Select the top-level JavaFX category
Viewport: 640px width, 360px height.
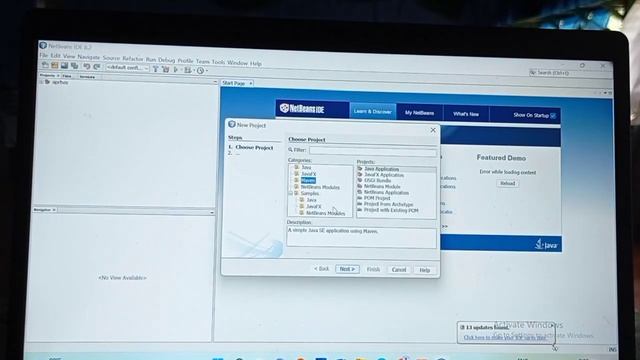309,174
